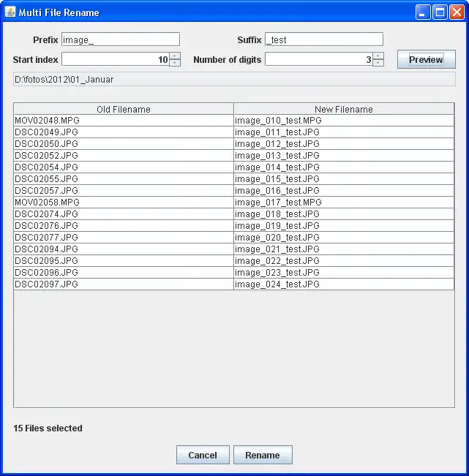Select the DSC02097.JPG cell

pyautogui.click(x=124, y=284)
